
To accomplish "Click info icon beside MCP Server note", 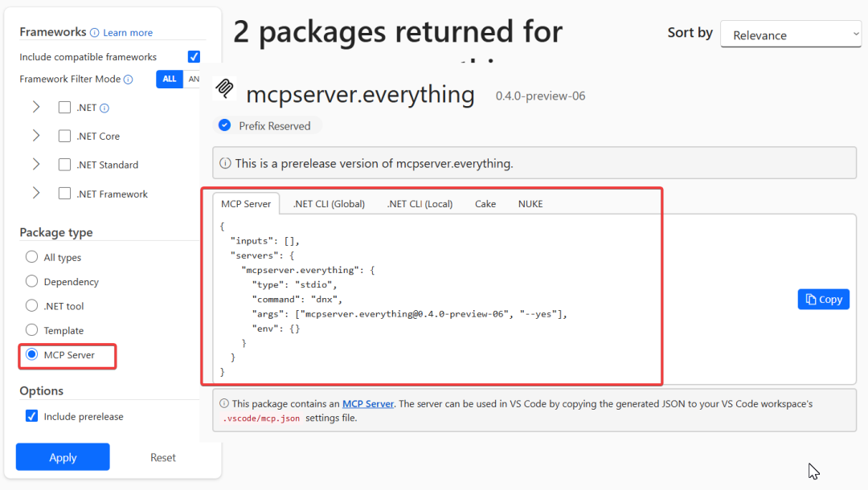I will [224, 403].
